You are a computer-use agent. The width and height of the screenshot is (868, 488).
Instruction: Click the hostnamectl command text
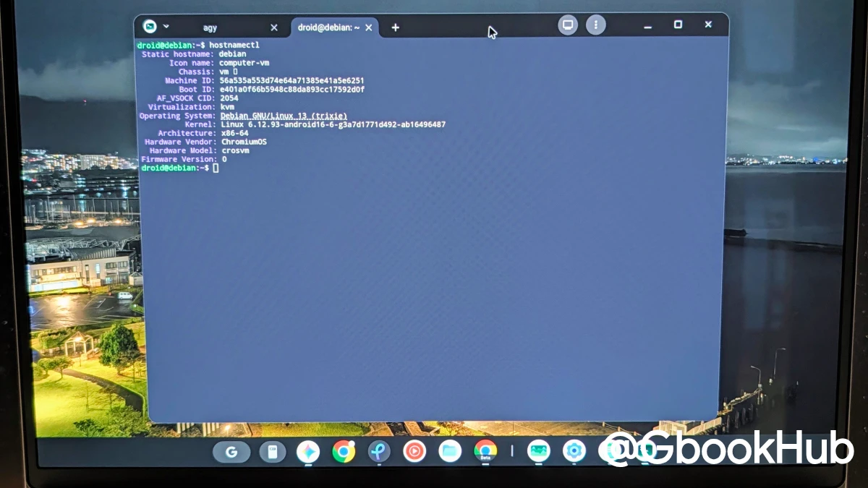pyautogui.click(x=234, y=45)
